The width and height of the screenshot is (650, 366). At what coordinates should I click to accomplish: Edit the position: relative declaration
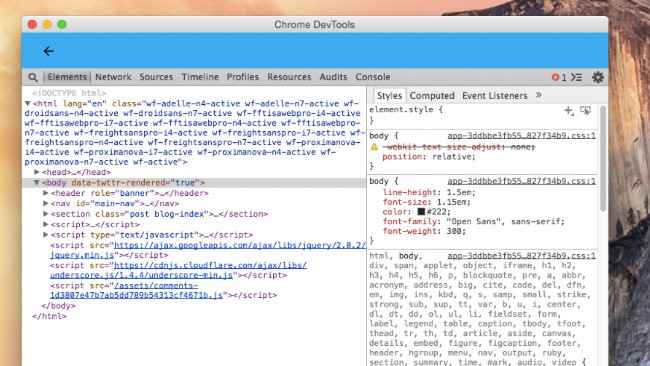[x=429, y=157]
